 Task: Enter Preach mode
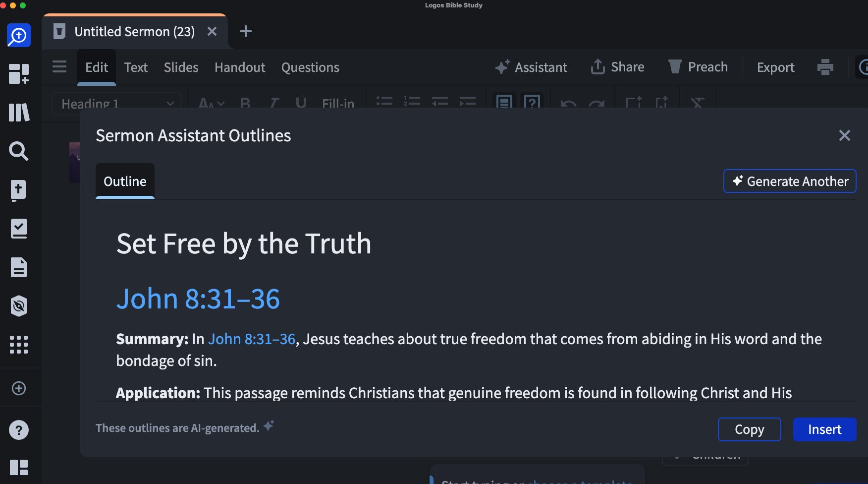(698, 67)
